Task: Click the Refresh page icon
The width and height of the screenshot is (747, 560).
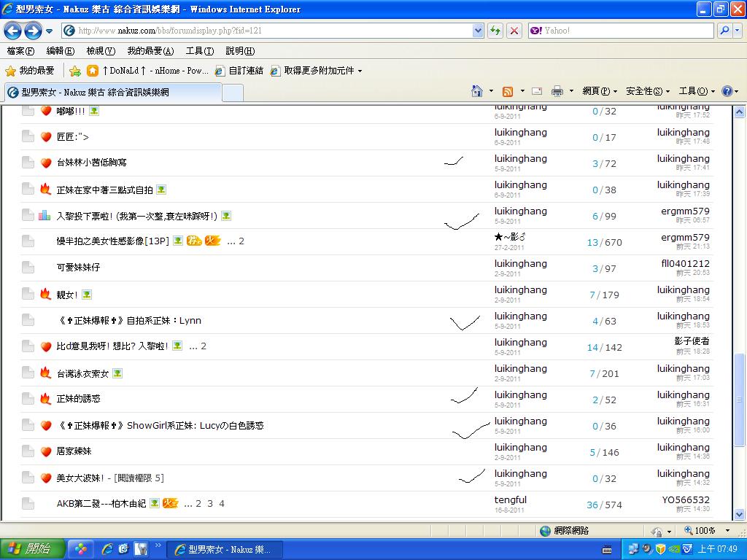Action: pos(495,31)
